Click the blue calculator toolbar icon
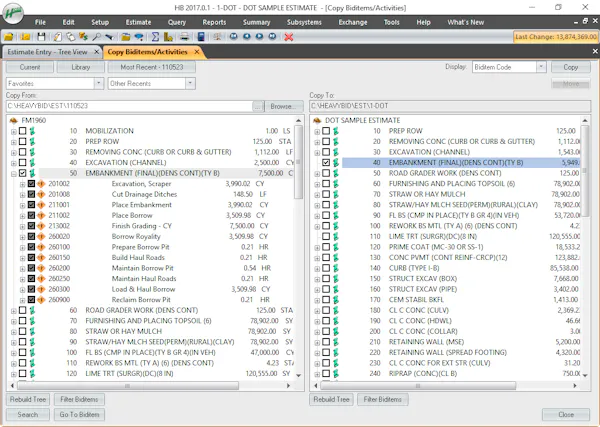The width and height of the screenshot is (600, 427). point(201,37)
